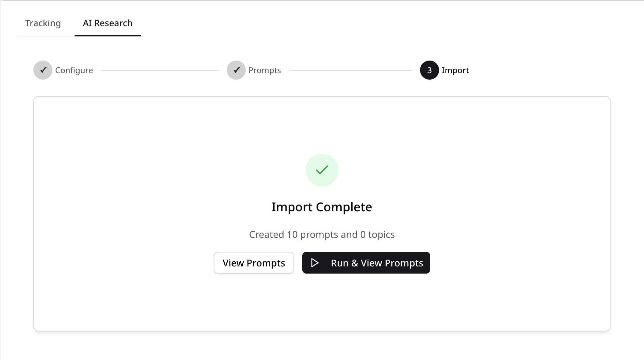This screenshot has width=644, height=360.
Task: Click the connector line between Configure and Prompts
Action: pyautogui.click(x=160, y=70)
